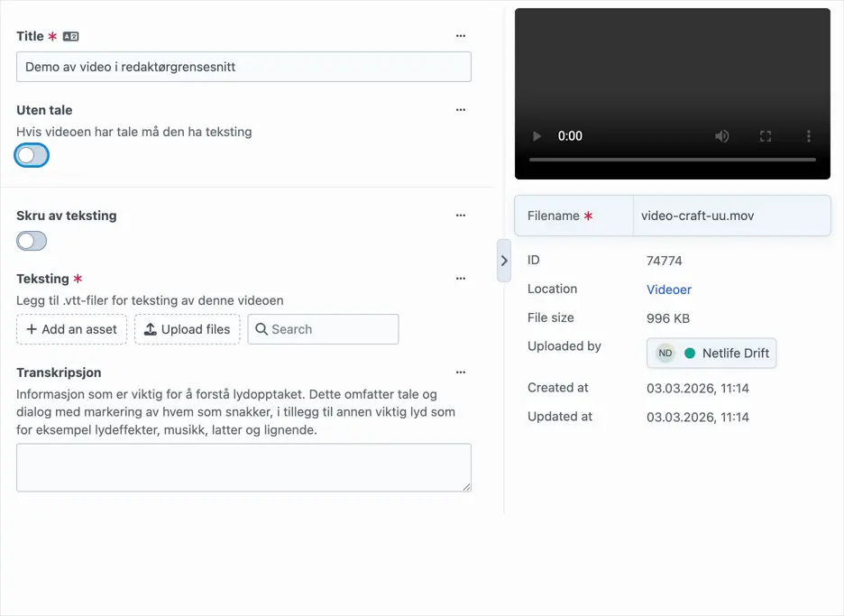
Task: Open the Skru av teksting actions menu
Action: coord(461,216)
